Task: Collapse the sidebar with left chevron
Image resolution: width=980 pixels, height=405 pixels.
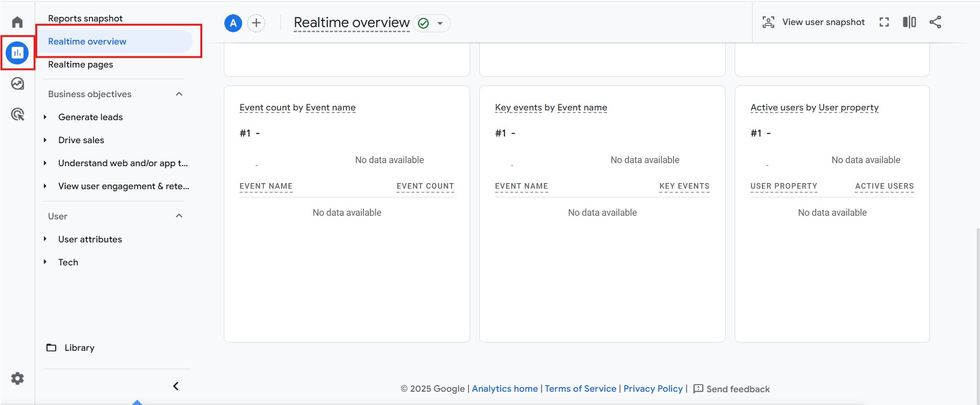Action: (176, 386)
